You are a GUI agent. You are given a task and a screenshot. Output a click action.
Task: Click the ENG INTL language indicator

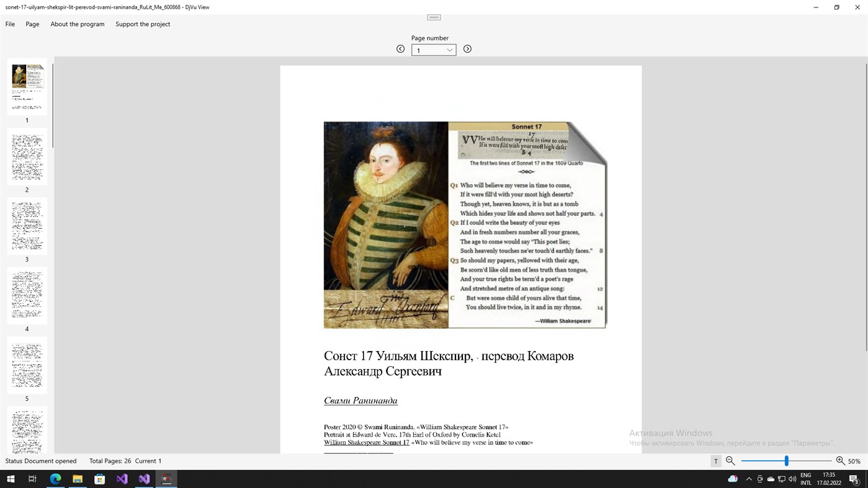click(806, 479)
